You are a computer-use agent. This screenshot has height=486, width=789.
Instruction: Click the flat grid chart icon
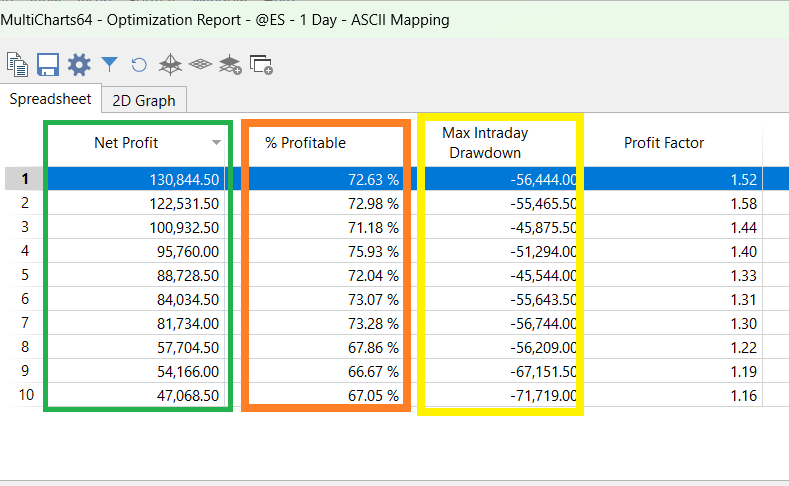point(201,65)
